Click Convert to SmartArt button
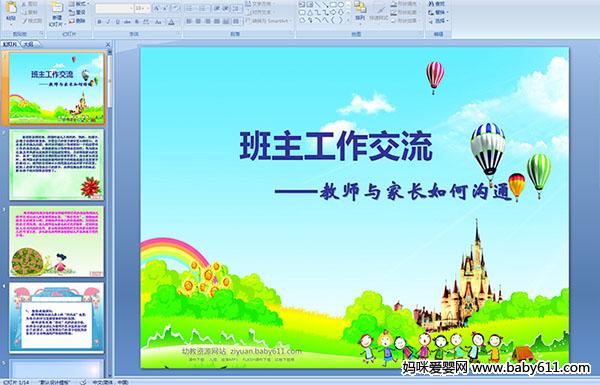This screenshot has width=600, height=385. [268, 21]
